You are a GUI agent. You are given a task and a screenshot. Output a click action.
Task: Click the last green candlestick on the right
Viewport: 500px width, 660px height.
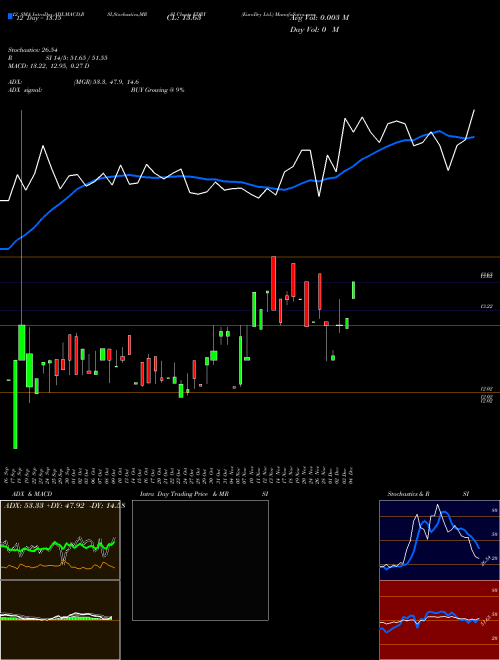point(354,290)
